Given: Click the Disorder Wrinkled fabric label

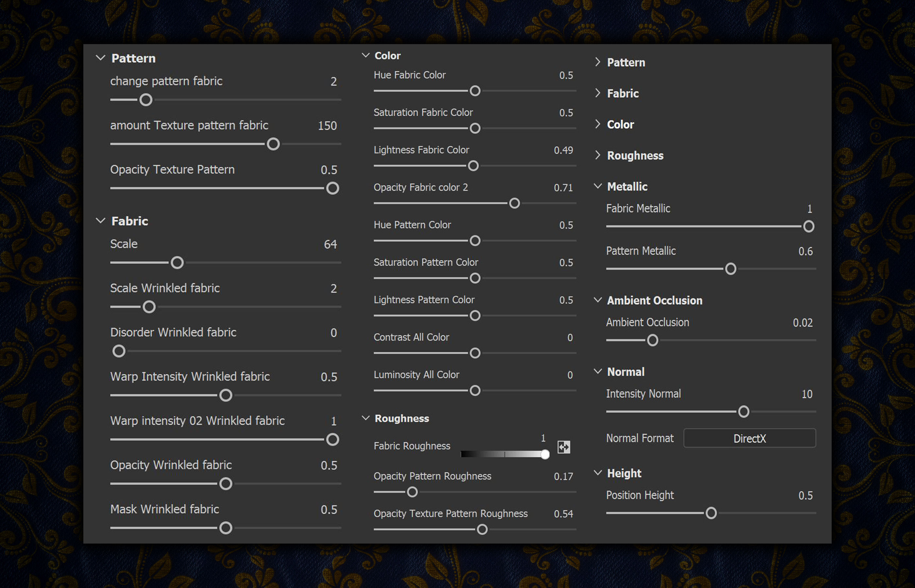Looking at the screenshot, I should click(173, 332).
